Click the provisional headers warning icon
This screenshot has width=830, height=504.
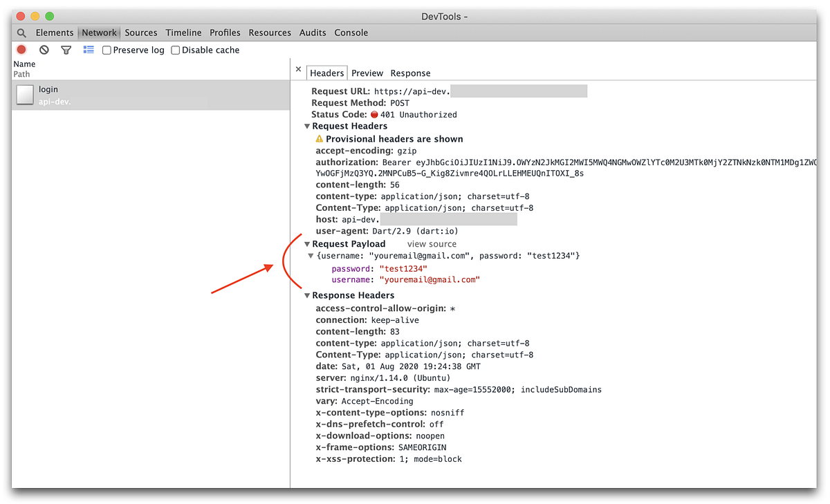click(319, 138)
